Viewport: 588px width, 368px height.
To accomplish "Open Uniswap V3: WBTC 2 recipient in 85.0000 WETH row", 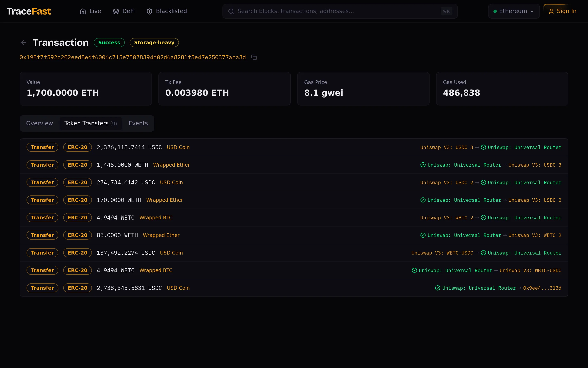I will pos(535,235).
